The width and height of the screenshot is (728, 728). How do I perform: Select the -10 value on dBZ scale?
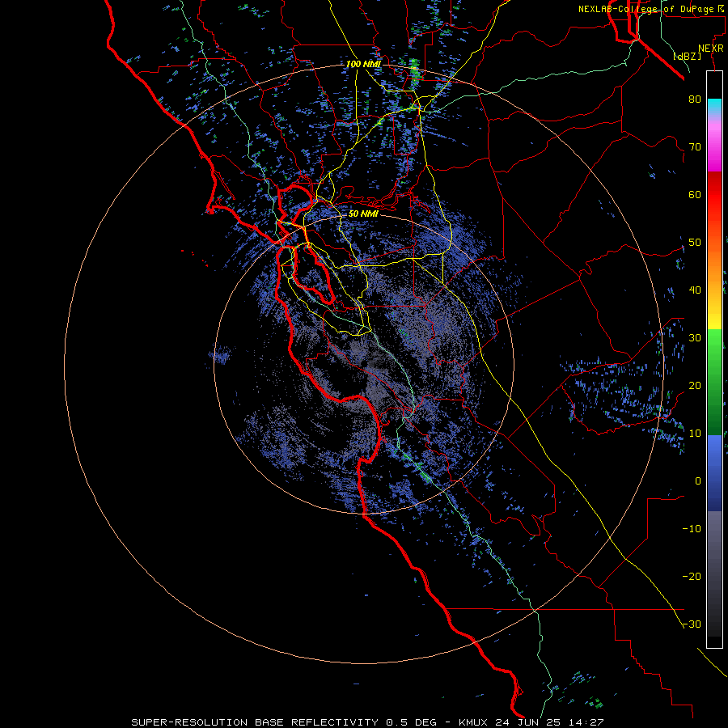tap(692, 529)
